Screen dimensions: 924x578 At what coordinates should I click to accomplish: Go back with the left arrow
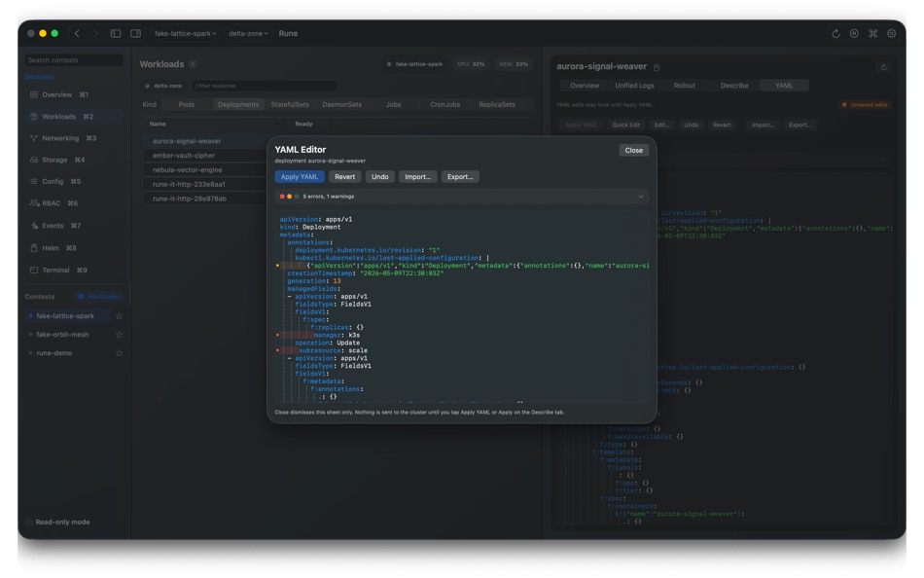coord(77,34)
